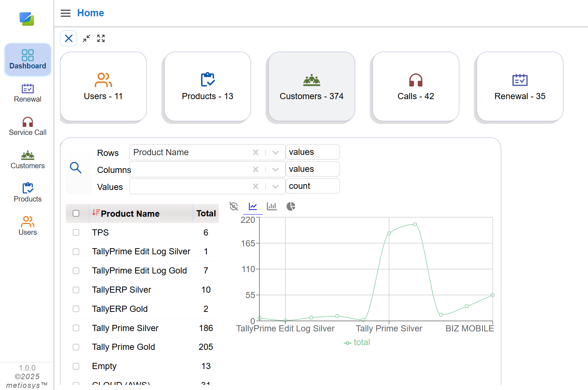Image resolution: width=588 pixels, height=390 pixels.
Task: Click the Total column header
Action: point(206,213)
